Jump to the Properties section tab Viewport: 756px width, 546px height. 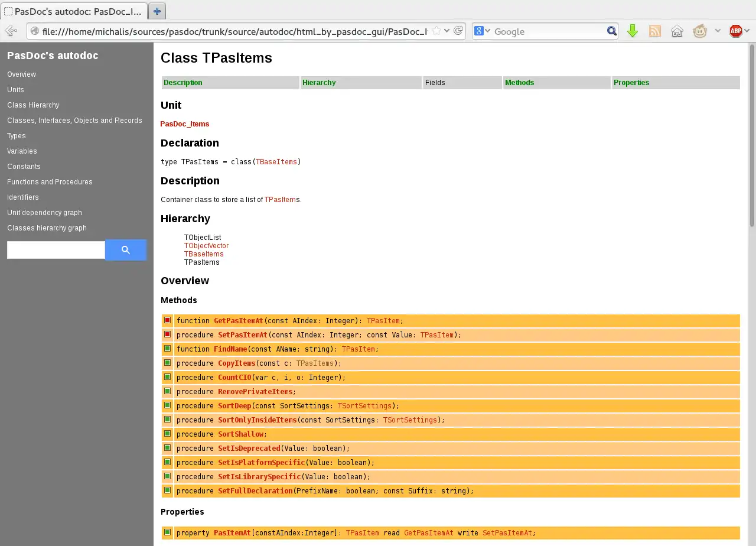tap(631, 83)
